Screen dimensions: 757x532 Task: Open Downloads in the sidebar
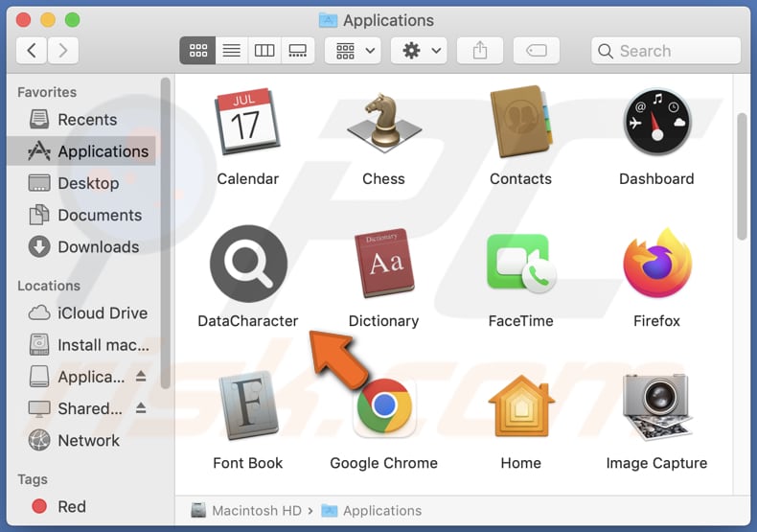pyautogui.click(x=81, y=246)
